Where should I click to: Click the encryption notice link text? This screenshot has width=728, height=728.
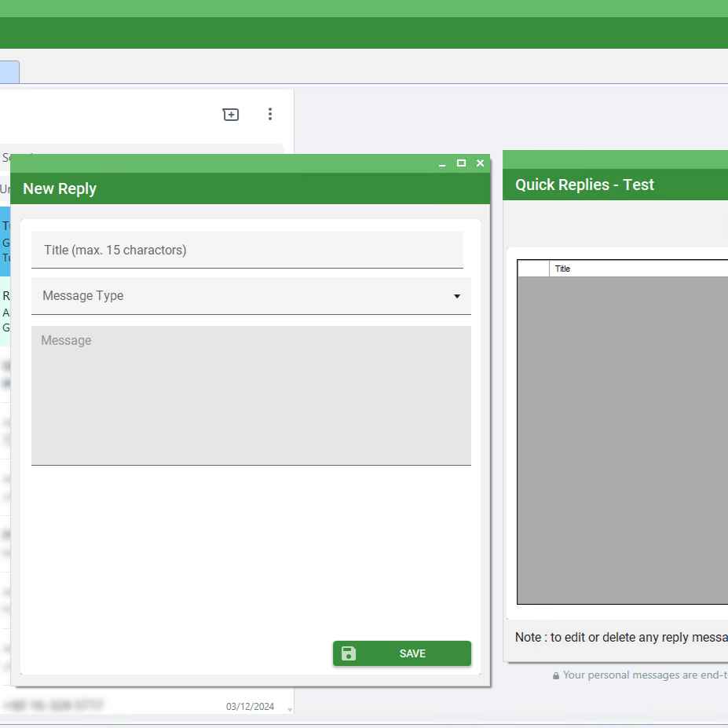pyautogui.click(x=644, y=675)
